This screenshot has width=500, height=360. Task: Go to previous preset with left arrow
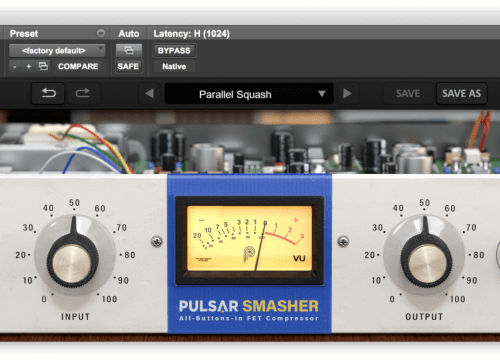pos(149,94)
